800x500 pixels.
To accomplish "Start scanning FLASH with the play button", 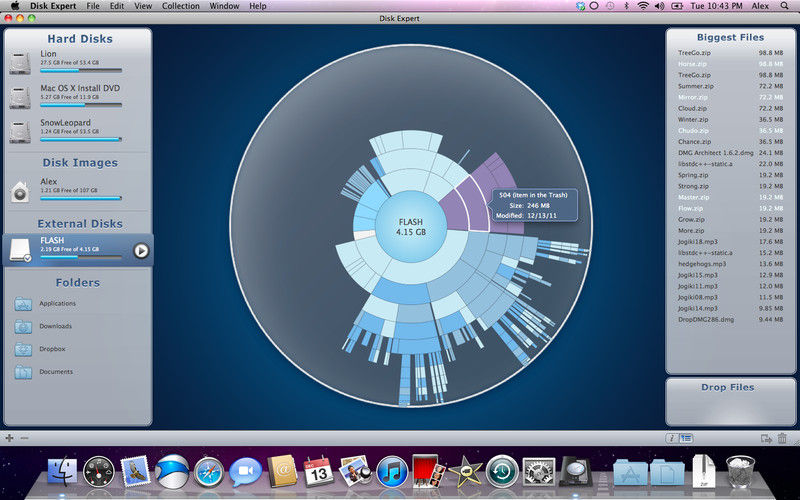I will [x=141, y=251].
